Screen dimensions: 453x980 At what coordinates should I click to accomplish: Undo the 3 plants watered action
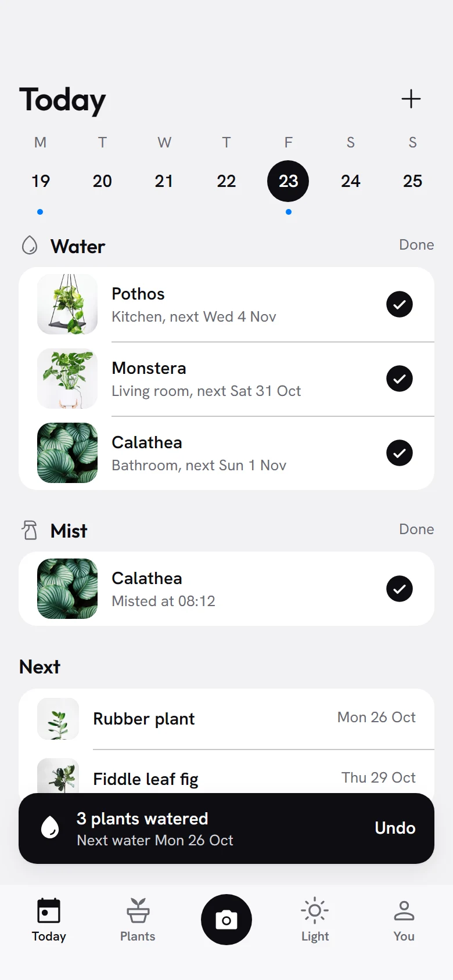[395, 828]
